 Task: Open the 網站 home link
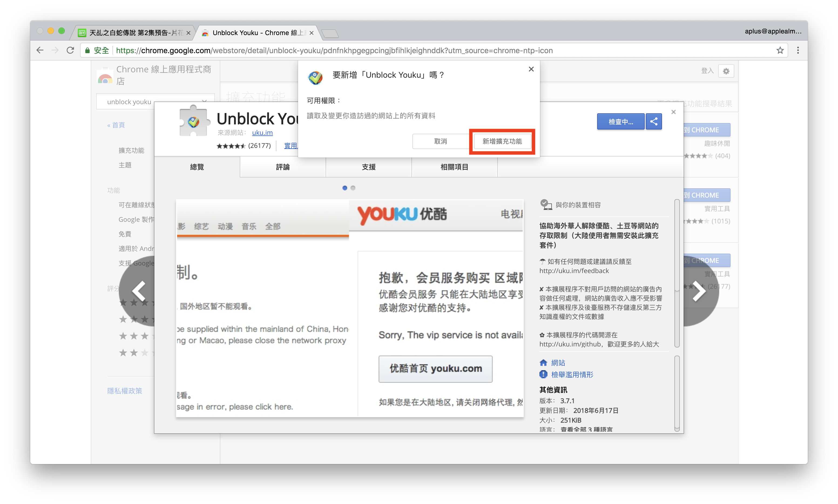[558, 363]
